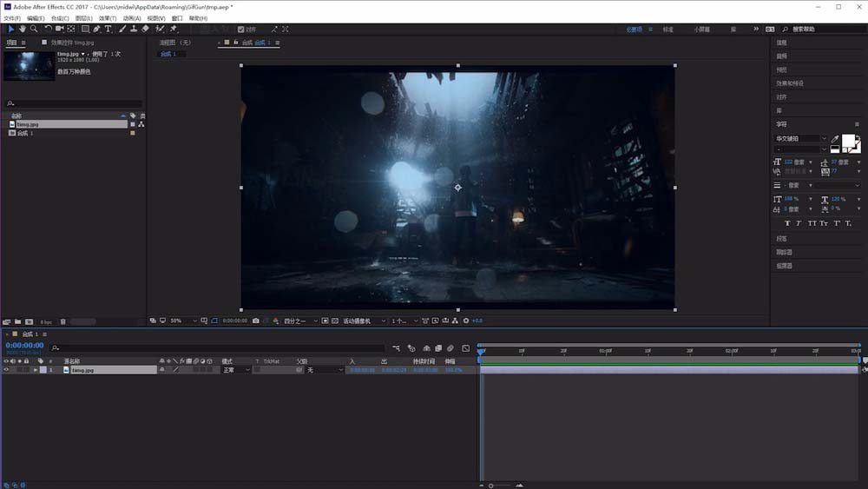Open the layer blending mode dropdown

(x=236, y=370)
